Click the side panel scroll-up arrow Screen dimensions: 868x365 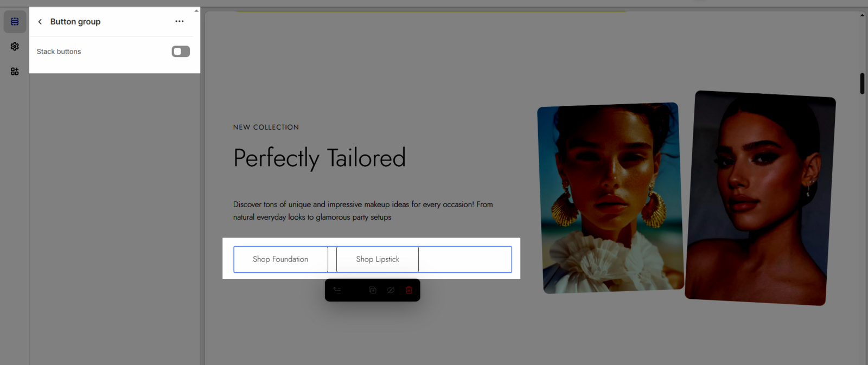(196, 10)
